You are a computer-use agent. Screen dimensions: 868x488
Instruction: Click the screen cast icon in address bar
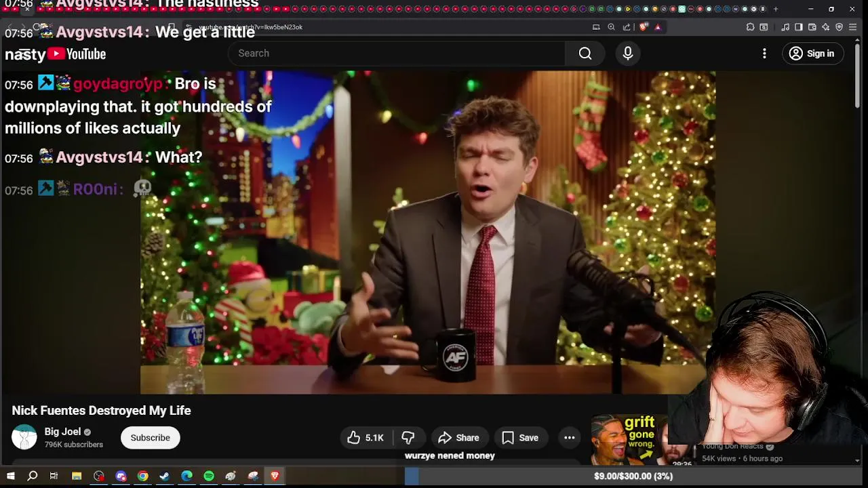596,27
